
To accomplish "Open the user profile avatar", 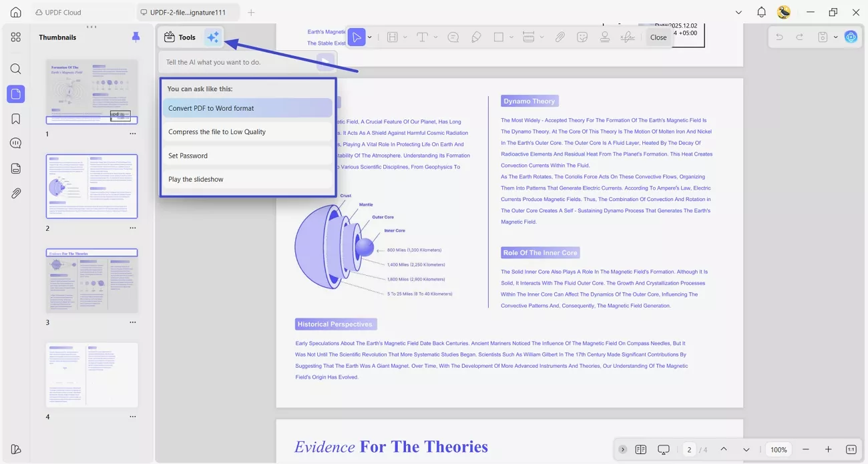I will click(784, 12).
